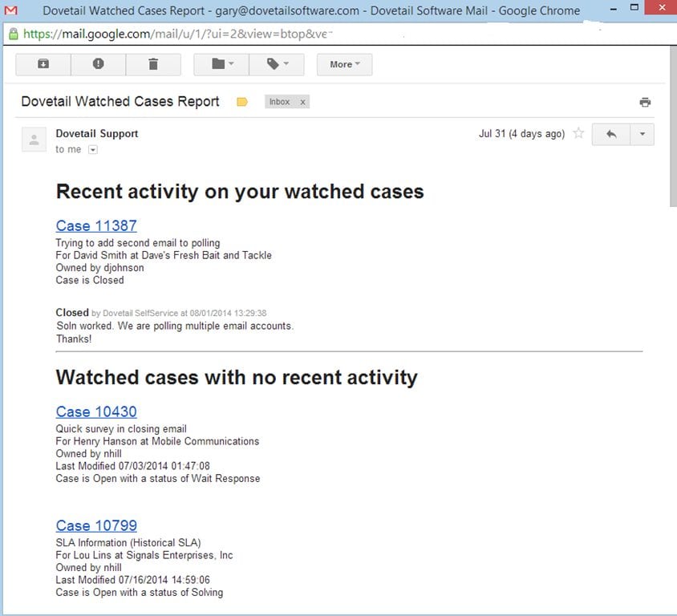Click 'Trying to add second email to polling'
Viewport: 677px width, 616px height.
point(138,243)
